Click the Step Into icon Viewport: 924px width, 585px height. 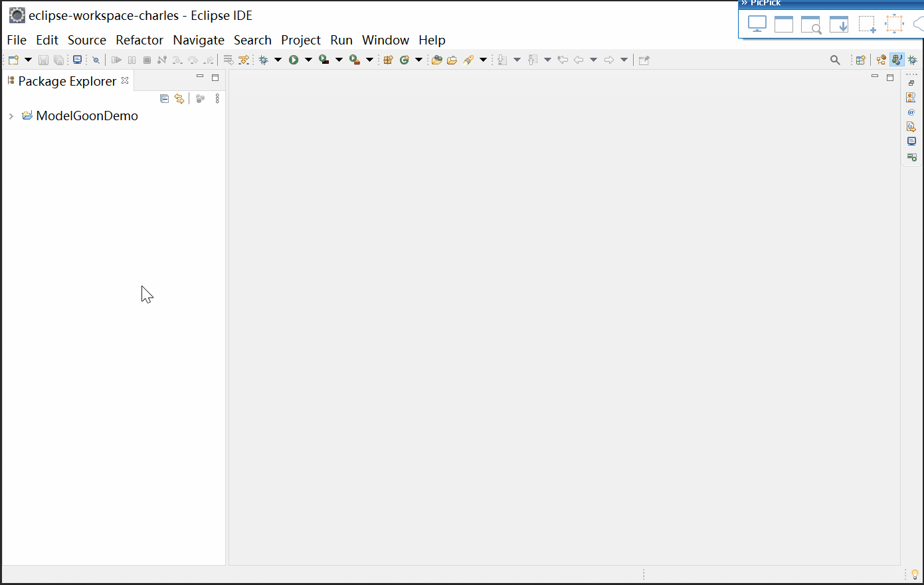pyautogui.click(x=177, y=60)
